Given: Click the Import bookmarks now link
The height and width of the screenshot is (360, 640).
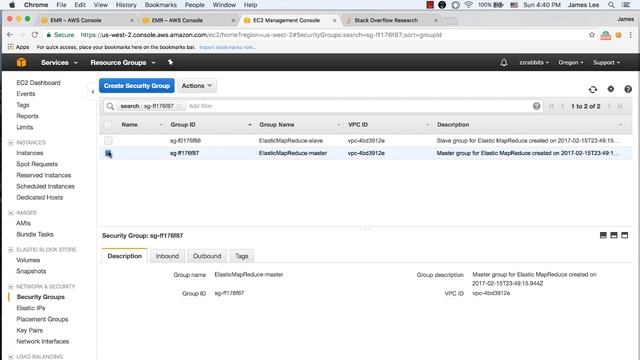Looking at the screenshot, I should click(x=227, y=47).
